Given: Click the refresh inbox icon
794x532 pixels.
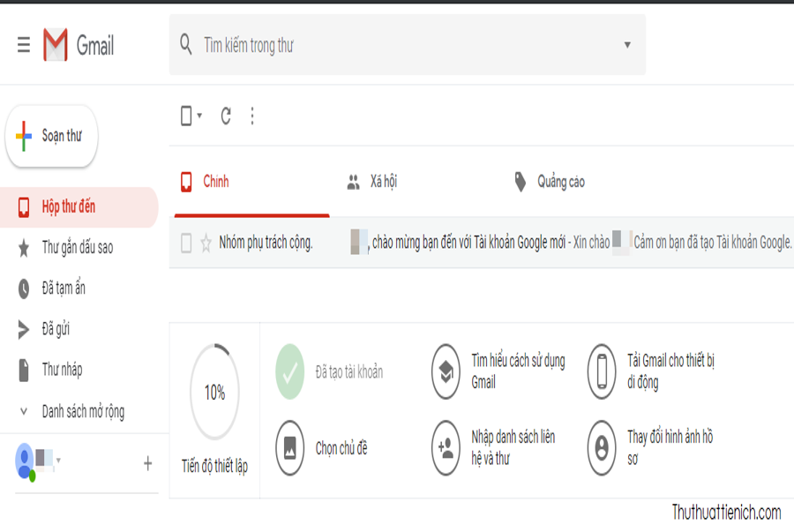Looking at the screenshot, I should point(226,116).
